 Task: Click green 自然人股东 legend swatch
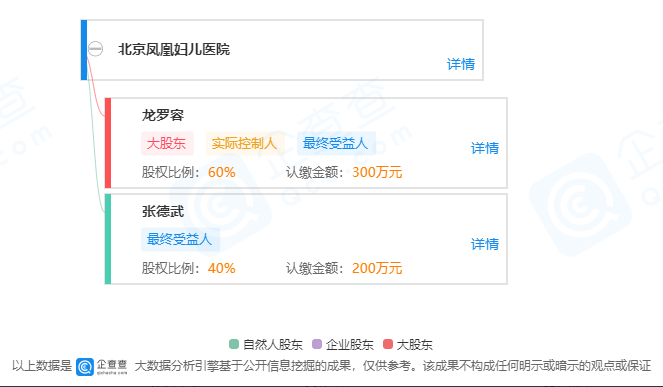tap(234, 344)
